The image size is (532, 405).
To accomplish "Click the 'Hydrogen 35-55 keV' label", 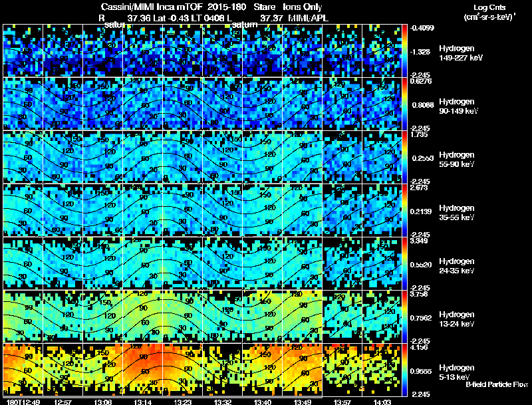I will pos(457,213).
